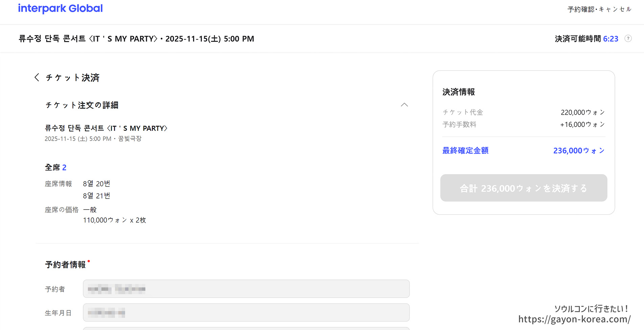Click the 予約手数料 booking fee amount

(581, 124)
